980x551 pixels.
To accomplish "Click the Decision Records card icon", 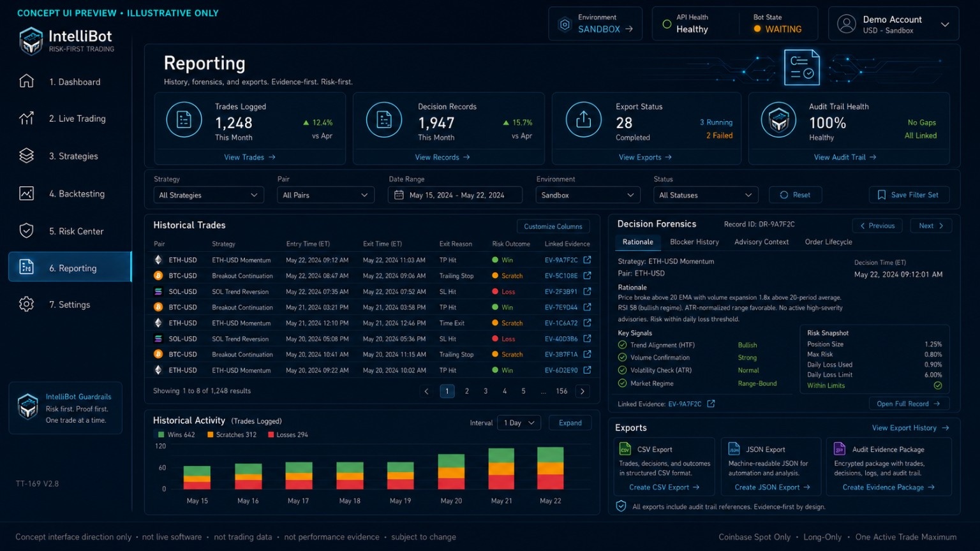I will [384, 119].
